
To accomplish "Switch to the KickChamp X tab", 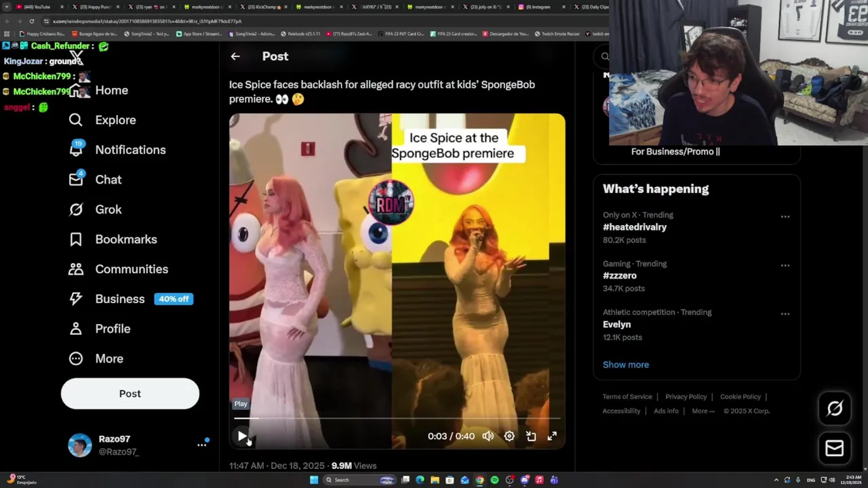I will tap(264, 7).
